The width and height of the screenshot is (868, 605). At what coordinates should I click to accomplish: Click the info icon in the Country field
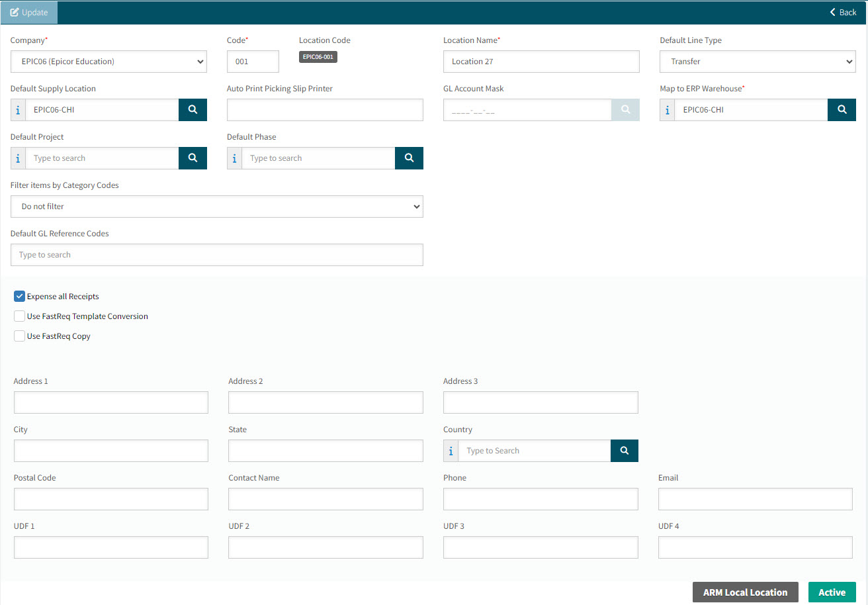click(x=451, y=451)
